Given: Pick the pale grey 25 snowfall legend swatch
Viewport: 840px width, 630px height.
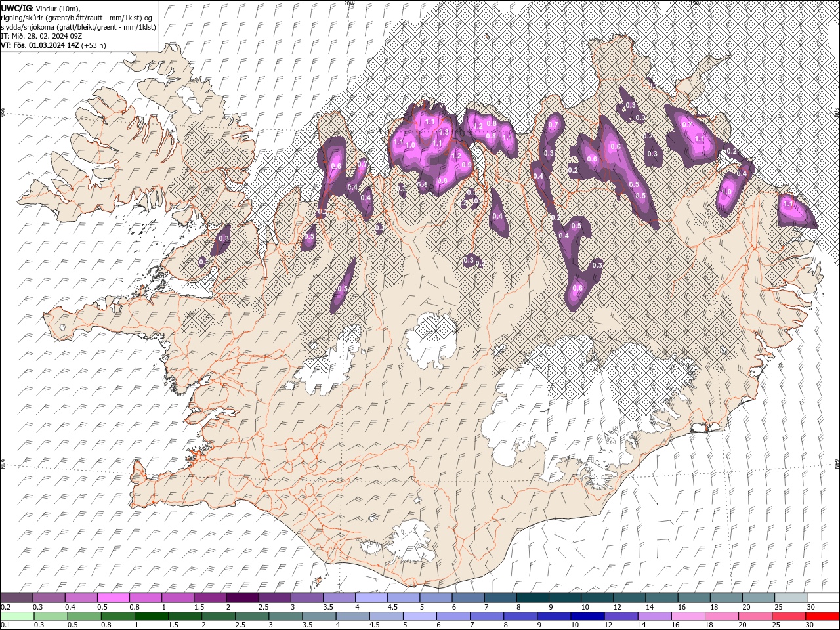Looking at the screenshot, I should click(x=791, y=597).
